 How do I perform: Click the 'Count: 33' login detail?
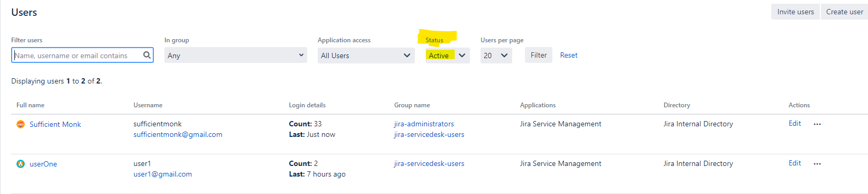306,124
